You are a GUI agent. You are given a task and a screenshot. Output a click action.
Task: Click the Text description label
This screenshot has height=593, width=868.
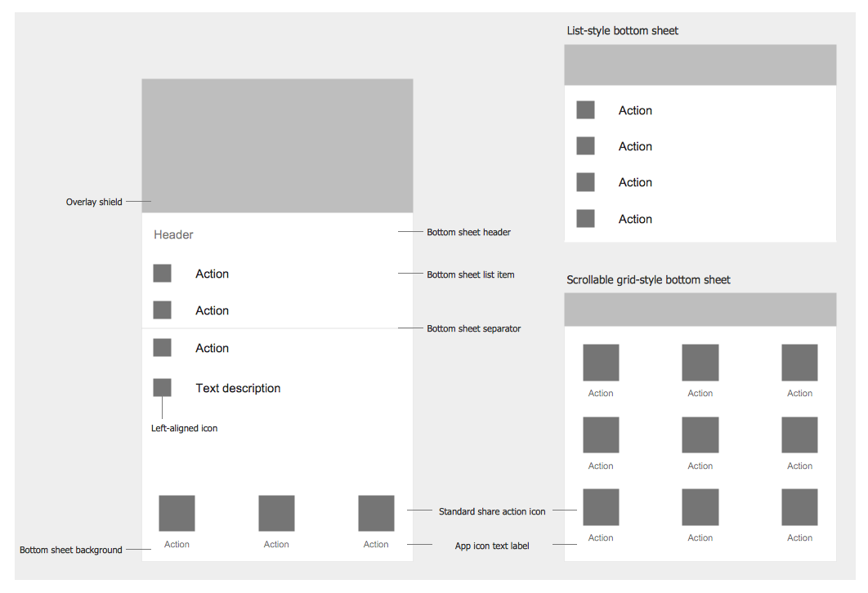[x=238, y=388]
